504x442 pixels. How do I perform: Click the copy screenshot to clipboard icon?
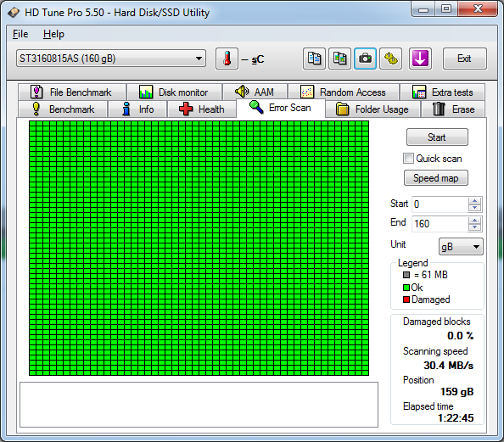[x=339, y=59]
